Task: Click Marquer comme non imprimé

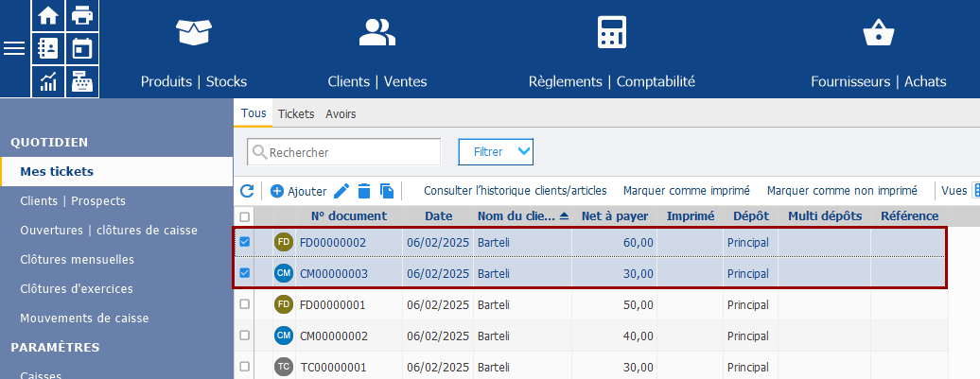Action: (x=842, y=190)
